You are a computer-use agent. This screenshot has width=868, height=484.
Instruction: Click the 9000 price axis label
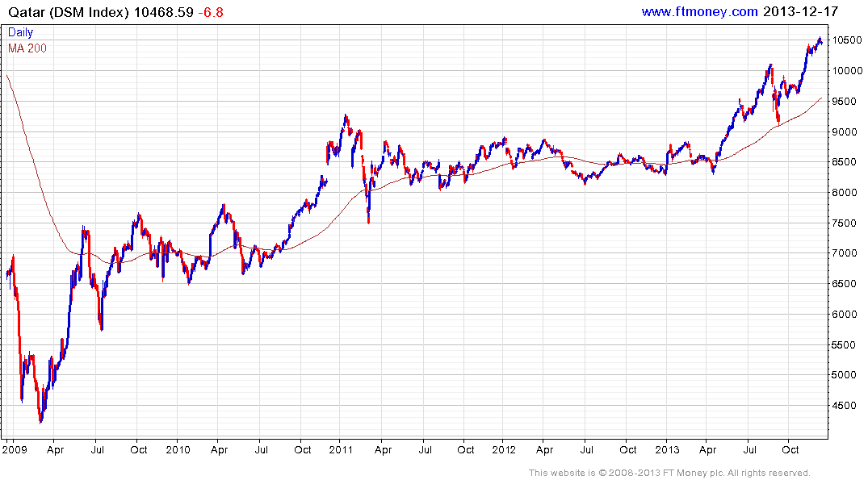(x=845, y=131)
